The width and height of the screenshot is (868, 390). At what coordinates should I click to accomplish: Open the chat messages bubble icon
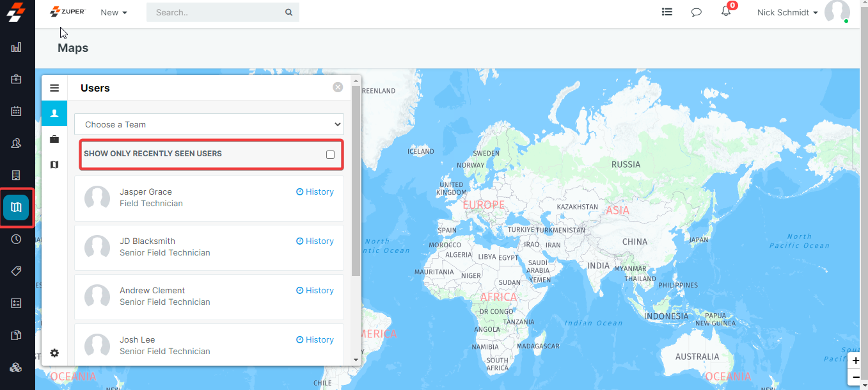pyautogui.click(x=697, y=12)
